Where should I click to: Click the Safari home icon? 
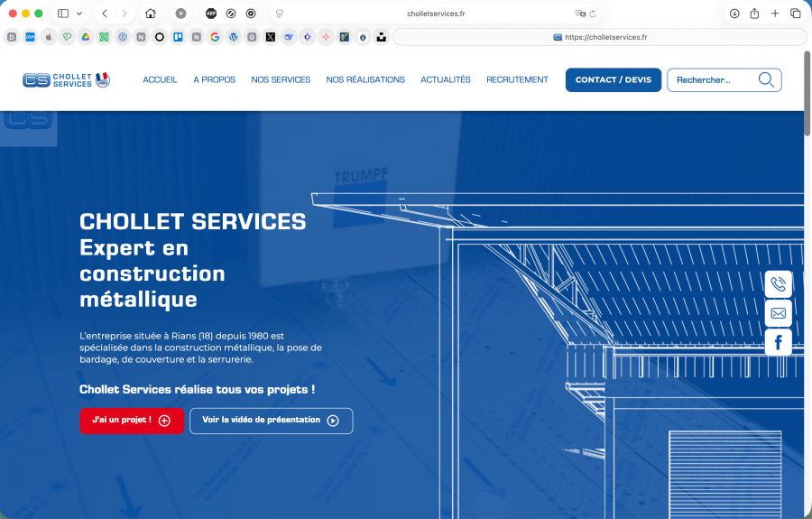tap(151, 14)
